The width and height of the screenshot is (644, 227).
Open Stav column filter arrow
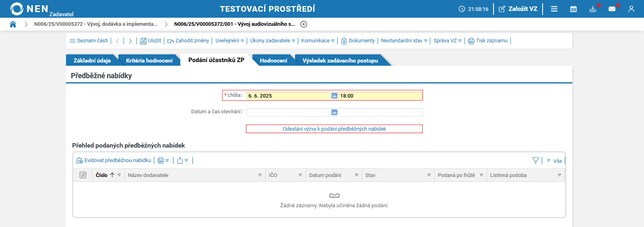pyautogui.click(x=429, y=175)
